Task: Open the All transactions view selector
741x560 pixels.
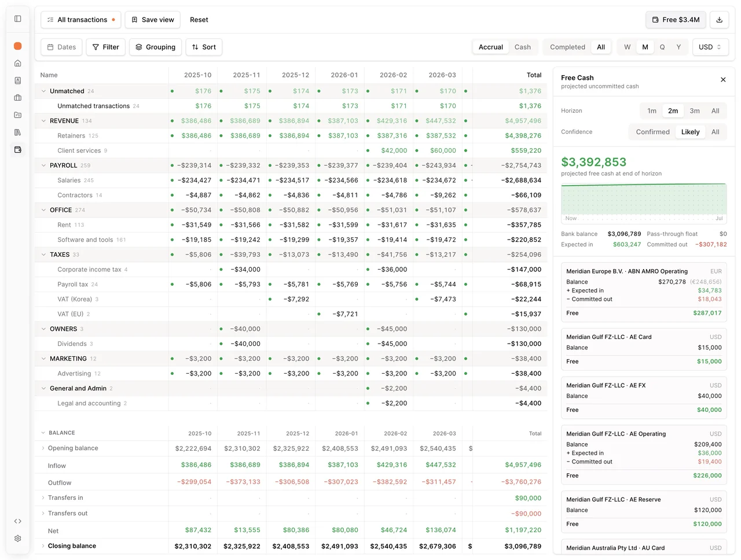Action: (x=81, y=20)
